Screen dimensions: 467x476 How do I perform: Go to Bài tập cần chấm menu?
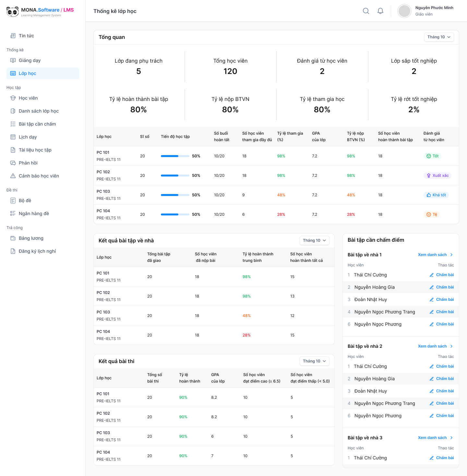(x=37, y=124)
